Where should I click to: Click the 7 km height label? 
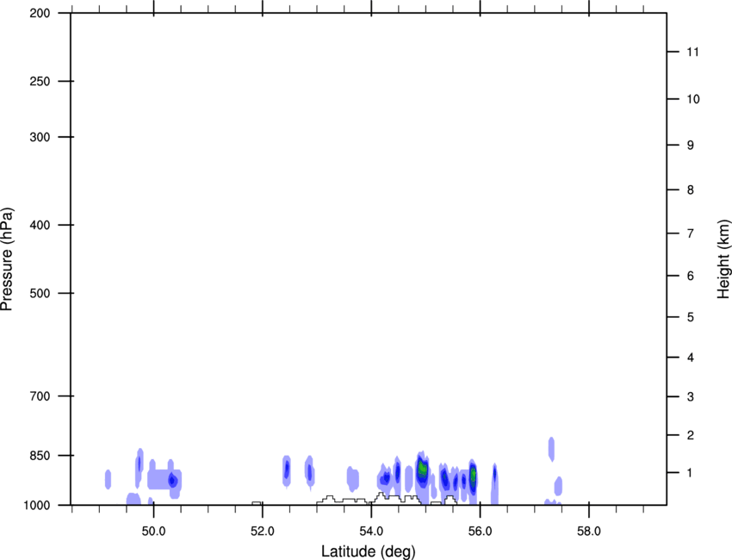tap(691, 233)
